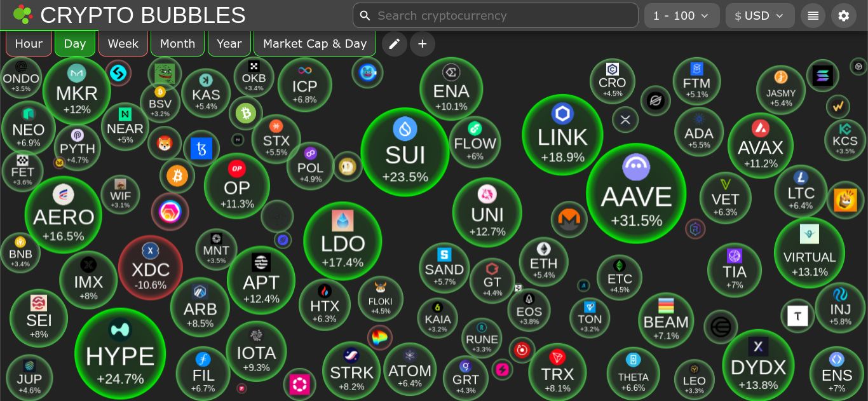This screenshot has height=401, width=868.
Task: Select the TRX bubble
Action: 557,372
